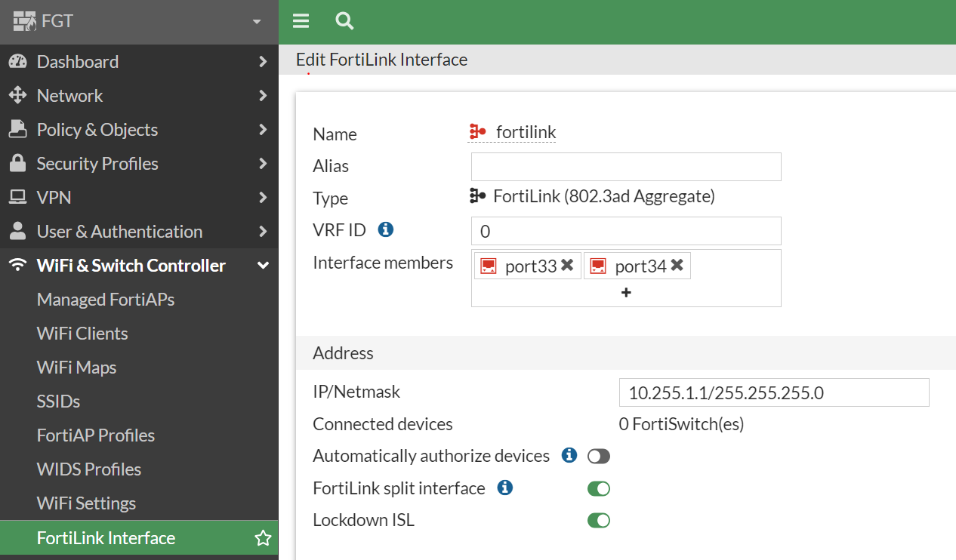Screen dimensions: 956x560
Task: Click the Alias input field
Action: 626,166
